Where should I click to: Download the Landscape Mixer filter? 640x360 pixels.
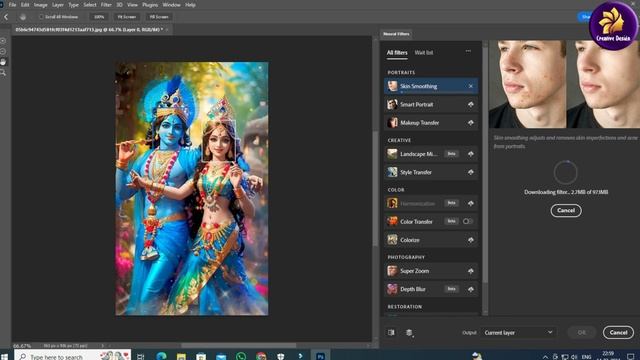(x=471, y=154)
